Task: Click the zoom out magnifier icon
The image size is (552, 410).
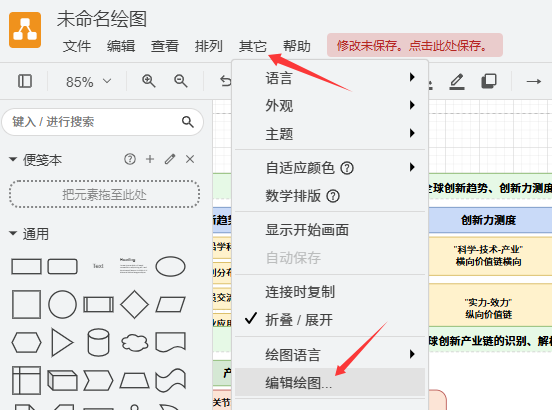Action: coord(181,81)
